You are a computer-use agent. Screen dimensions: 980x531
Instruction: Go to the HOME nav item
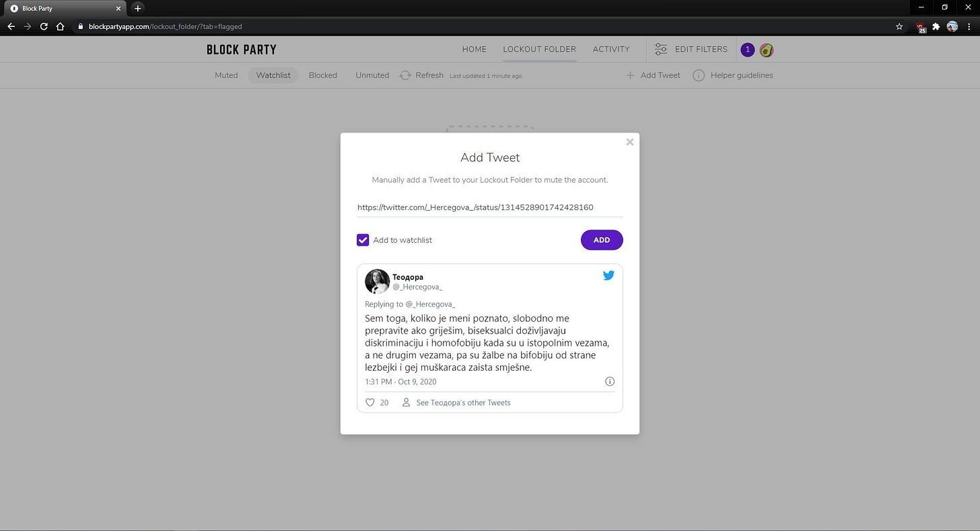[x=474, y=49]
